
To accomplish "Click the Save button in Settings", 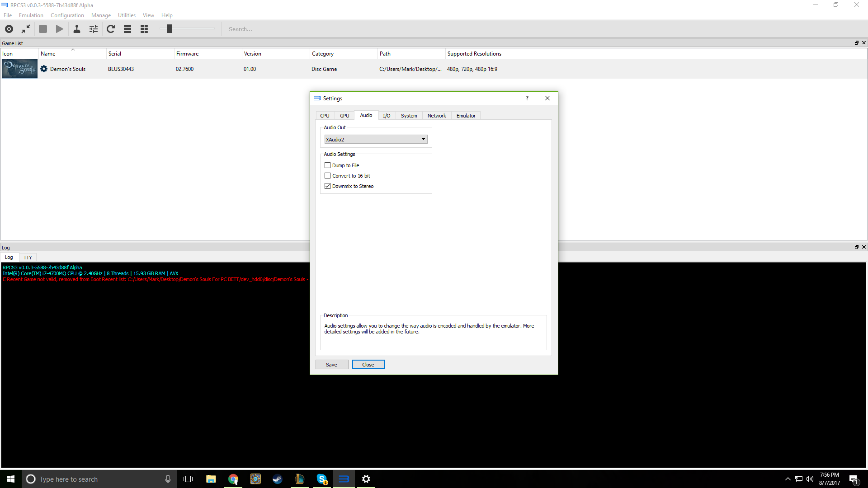I will pos(331,365).
